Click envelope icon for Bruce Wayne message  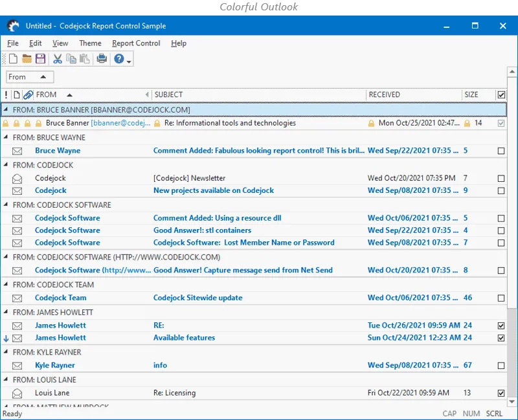pyautogui.click(x=17, y=151)
